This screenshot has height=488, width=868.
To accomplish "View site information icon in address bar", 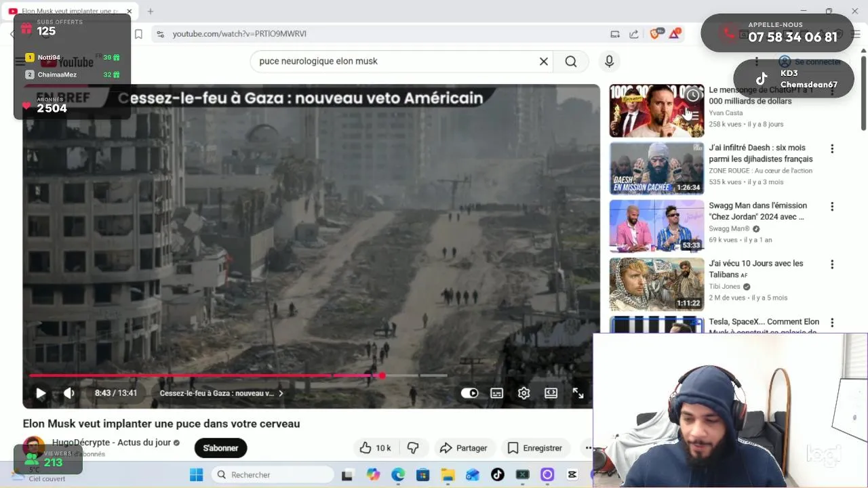I will pyautogui.click(x=160, y=34).
